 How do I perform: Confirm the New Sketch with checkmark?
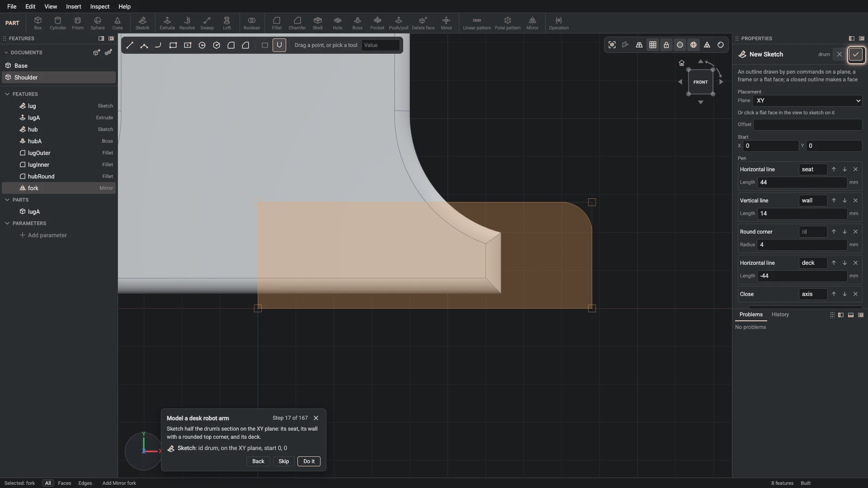(x=855, y=54)
